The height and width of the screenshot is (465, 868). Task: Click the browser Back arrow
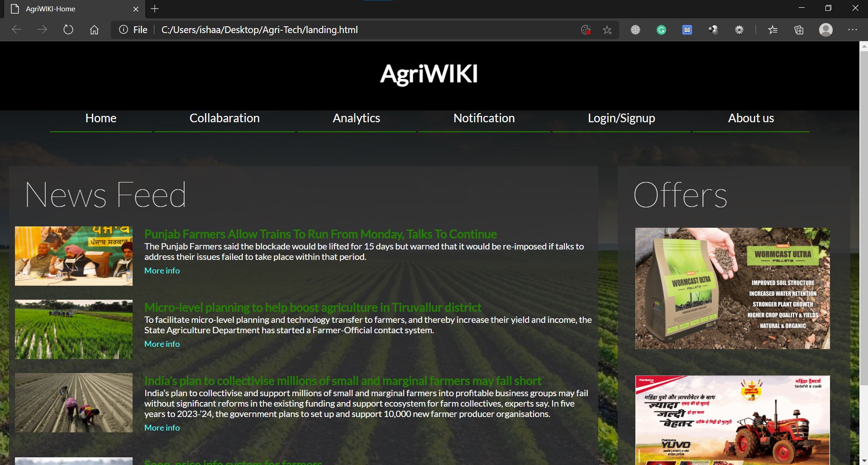17,30
